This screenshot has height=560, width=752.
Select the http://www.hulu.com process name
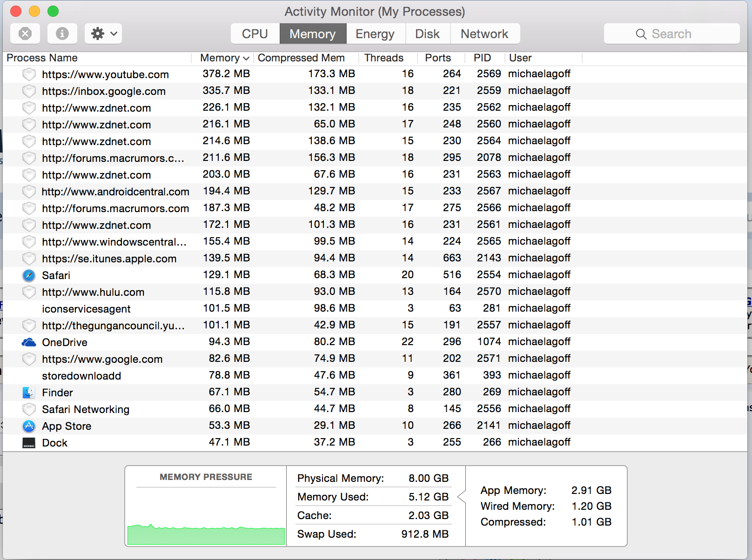pyautogui.click(x=93, y=292)
